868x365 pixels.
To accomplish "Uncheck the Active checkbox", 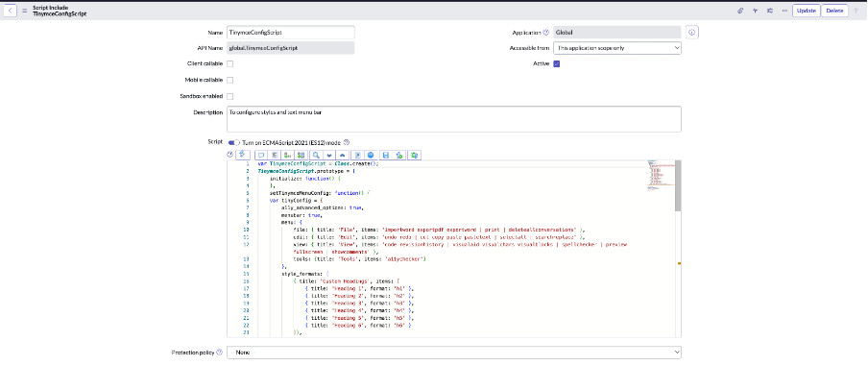I will click(556, 63).
